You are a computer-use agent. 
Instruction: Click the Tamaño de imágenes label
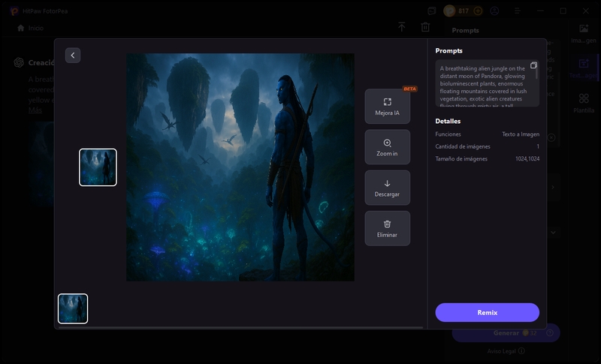point(461,159)
